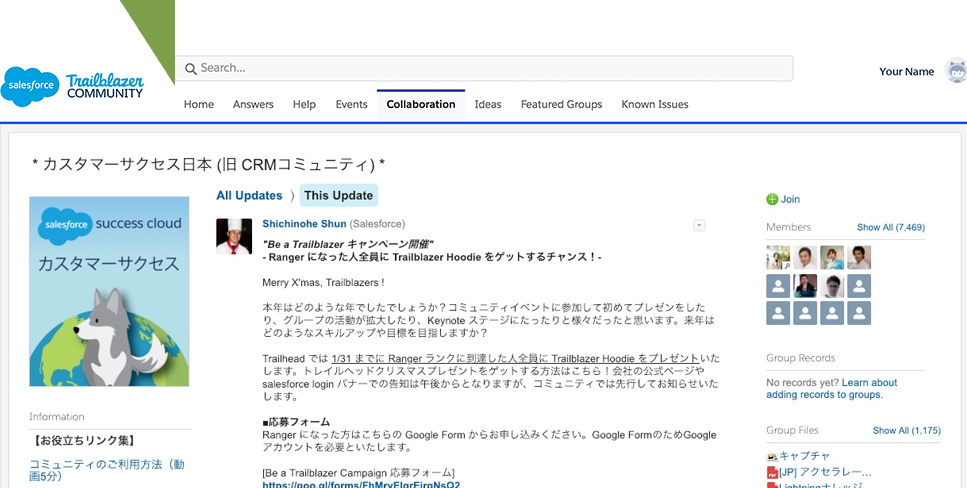
Task: Click the All Updates breadcrumb link
Action: point(249,196)
